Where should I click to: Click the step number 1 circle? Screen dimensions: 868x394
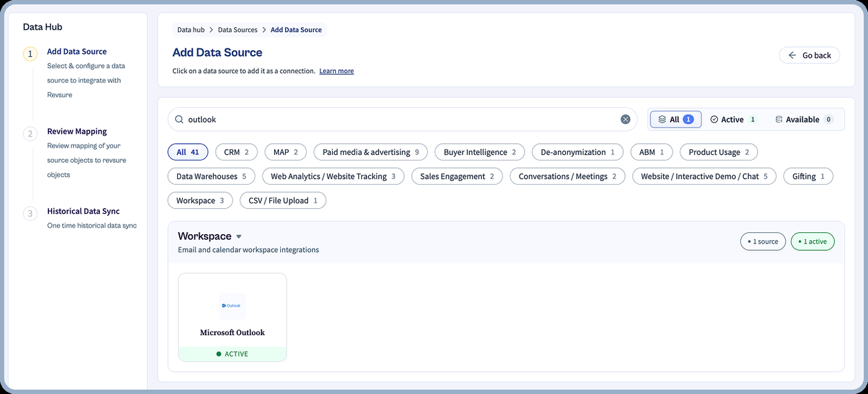[x=30, y=54]
